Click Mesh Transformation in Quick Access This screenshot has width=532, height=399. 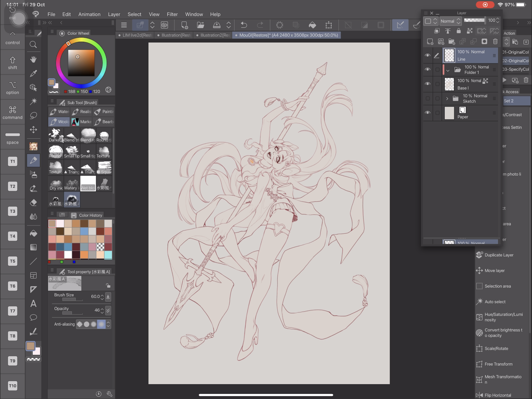pos(499,380)
